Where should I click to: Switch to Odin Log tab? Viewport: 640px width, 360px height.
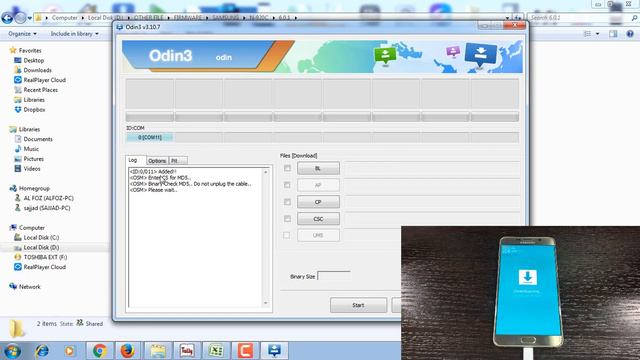(x=133, y=160)
